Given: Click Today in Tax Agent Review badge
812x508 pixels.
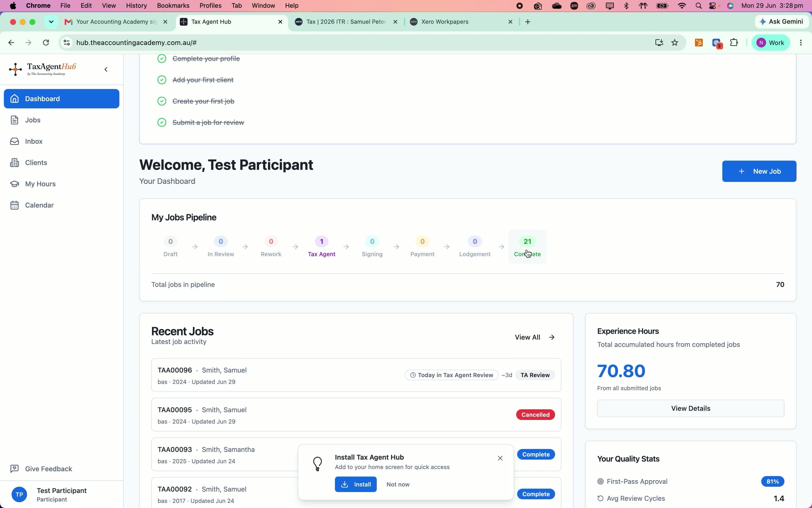Looking at the screenshot, I should [451, 375].
